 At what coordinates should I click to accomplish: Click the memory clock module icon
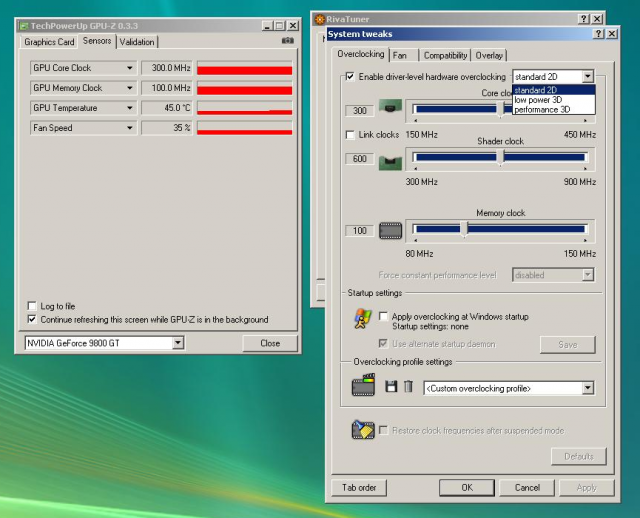tap(390, 231)
